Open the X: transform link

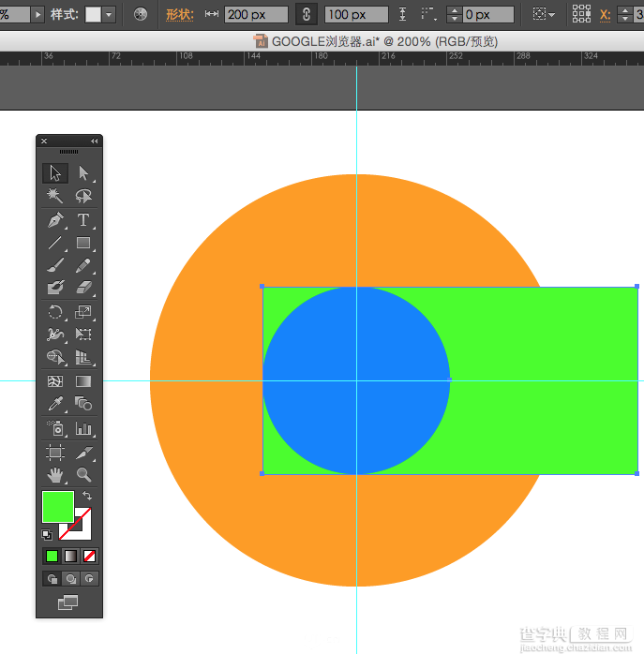point(605,15)
